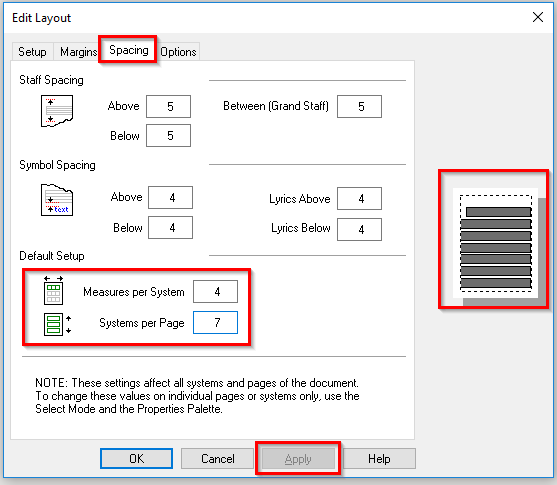Image resolution: width=557 pixels, height=485 pixels.
Task: Open the Margins tab
Action: [78, 52]
